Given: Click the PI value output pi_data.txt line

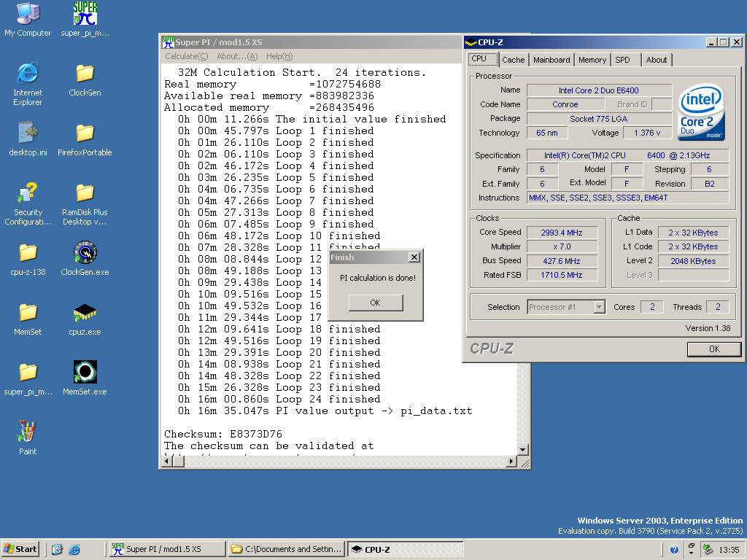Looking at the screenshot, I should click(x=325, y=411).
